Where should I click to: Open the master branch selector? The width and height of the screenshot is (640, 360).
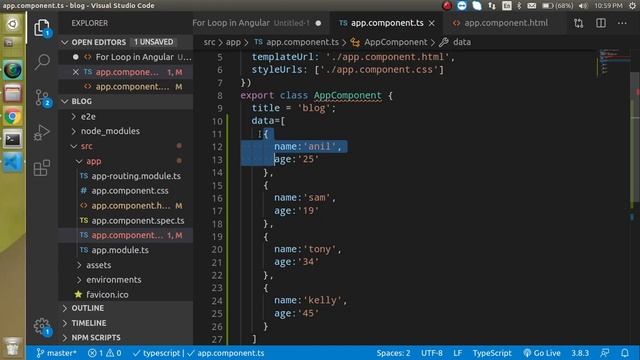click(56, 353)
